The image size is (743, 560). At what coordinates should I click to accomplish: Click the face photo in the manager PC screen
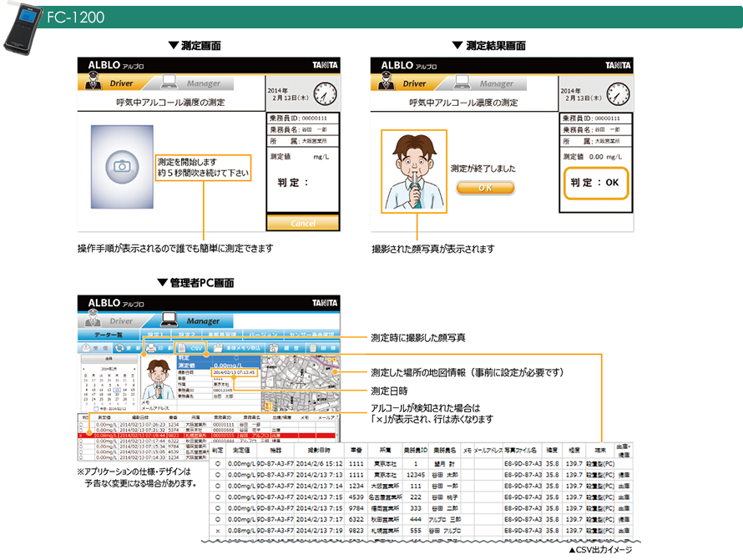(x=159, y=379)
